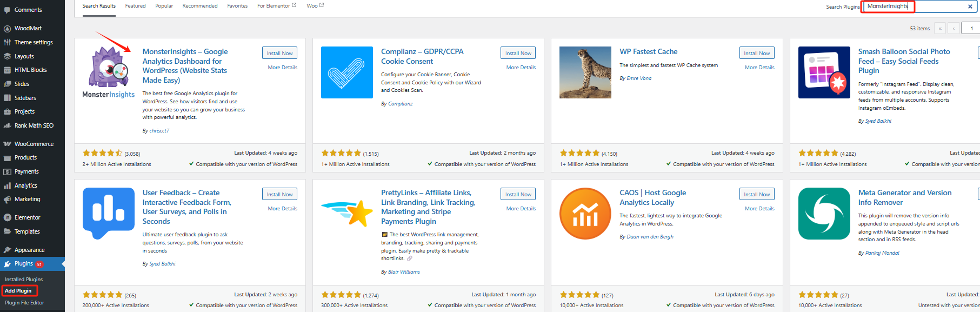Install WP Fastest Cache
Viewport: 980px width, 312px height.
tap(757, 53)
